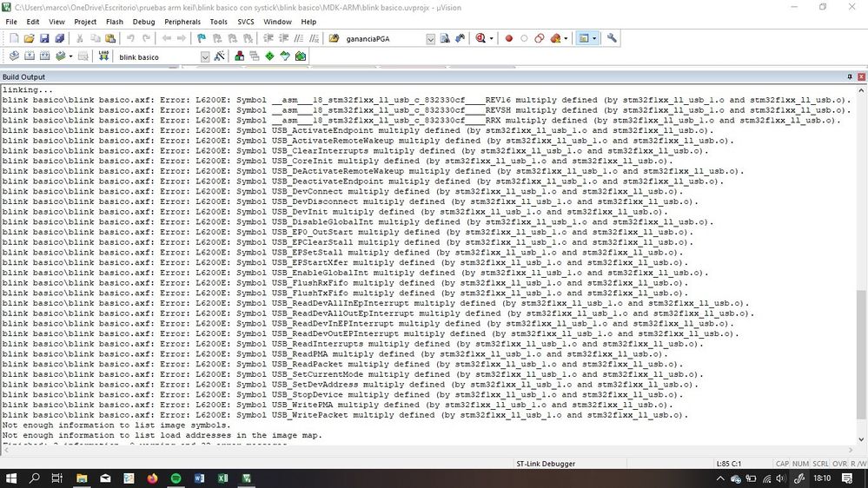Expand the Kill Breakpoints dropdown arrow
Image resolution: width=868 pixels, height=488 pixels.
pos(566,39)
